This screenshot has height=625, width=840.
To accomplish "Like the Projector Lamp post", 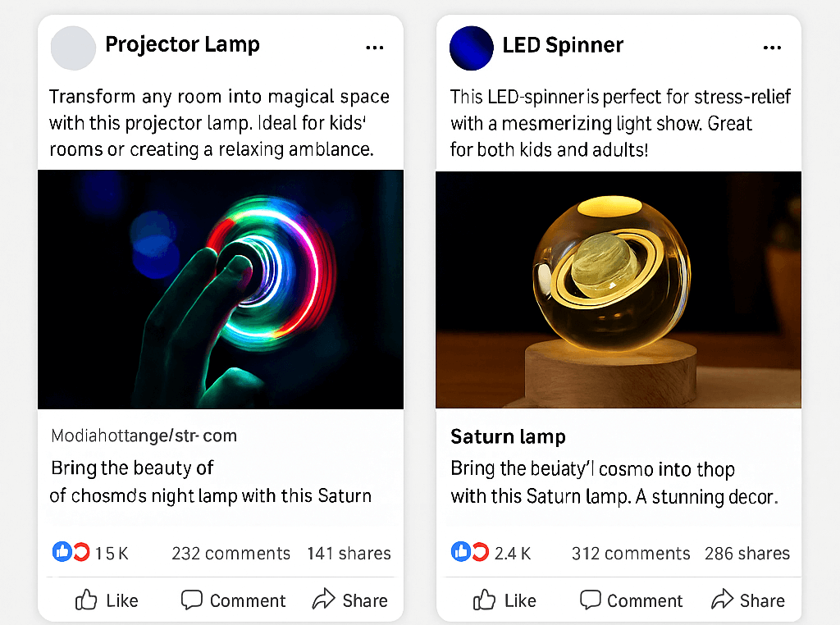I will (107, 600).
